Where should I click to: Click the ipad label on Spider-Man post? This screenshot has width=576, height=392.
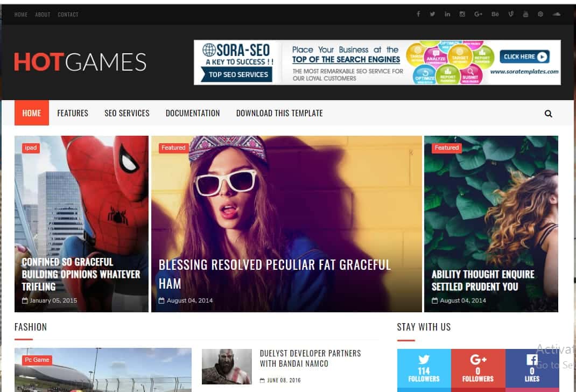[x=31, y=148]
